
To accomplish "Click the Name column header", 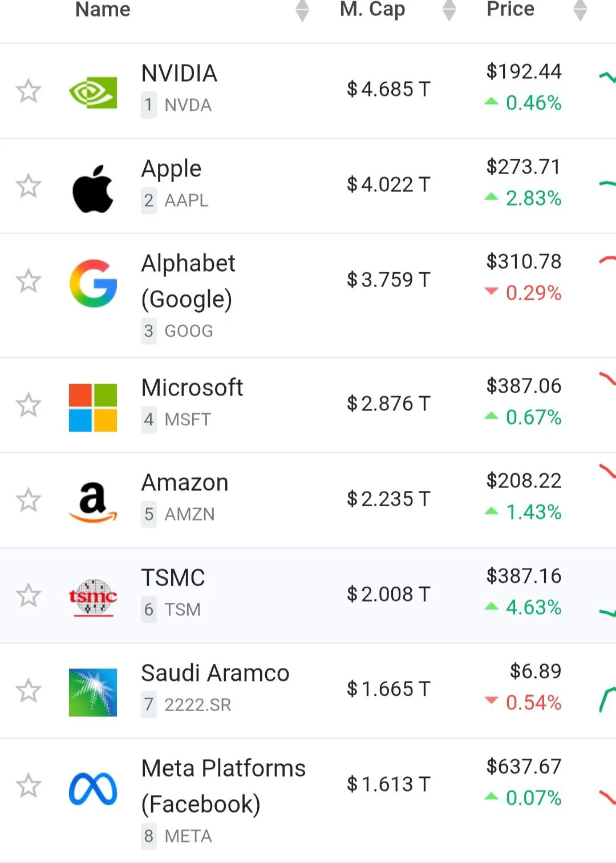I will (x=103, y=9).
